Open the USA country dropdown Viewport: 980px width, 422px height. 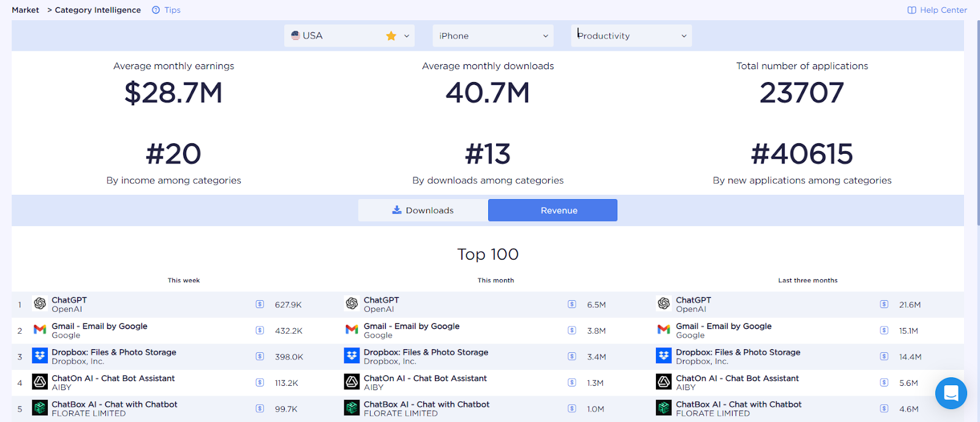349,36
